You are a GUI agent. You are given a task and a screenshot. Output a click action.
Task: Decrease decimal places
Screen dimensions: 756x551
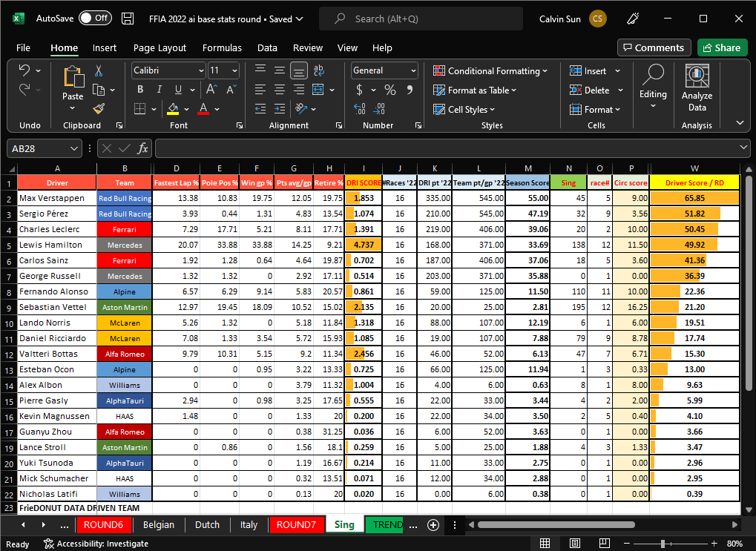point(379,109)
